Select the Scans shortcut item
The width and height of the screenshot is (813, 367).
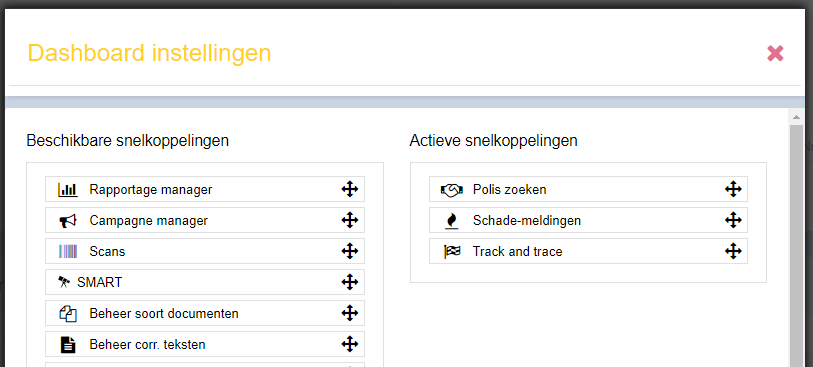(x=205, y=251)
